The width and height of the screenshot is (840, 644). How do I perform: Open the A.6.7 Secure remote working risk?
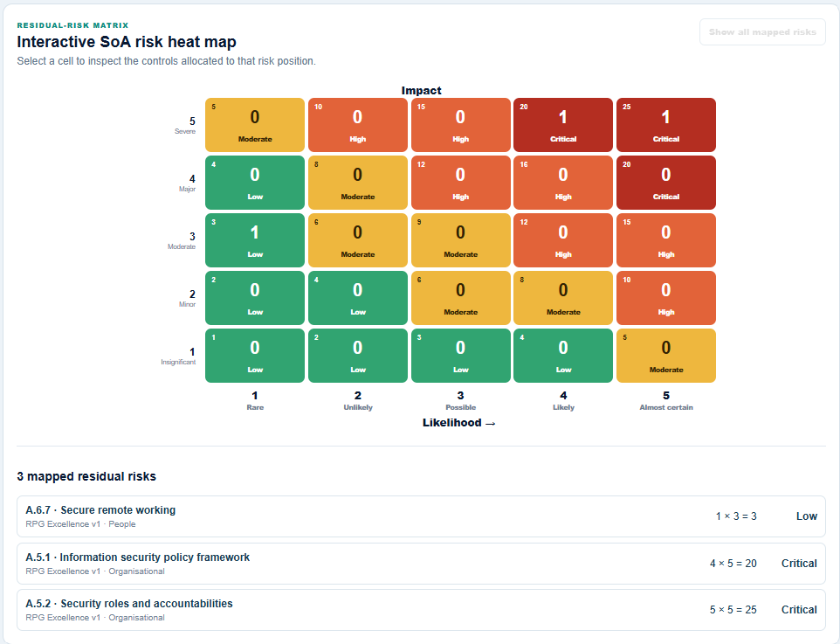tap(421, 516)
